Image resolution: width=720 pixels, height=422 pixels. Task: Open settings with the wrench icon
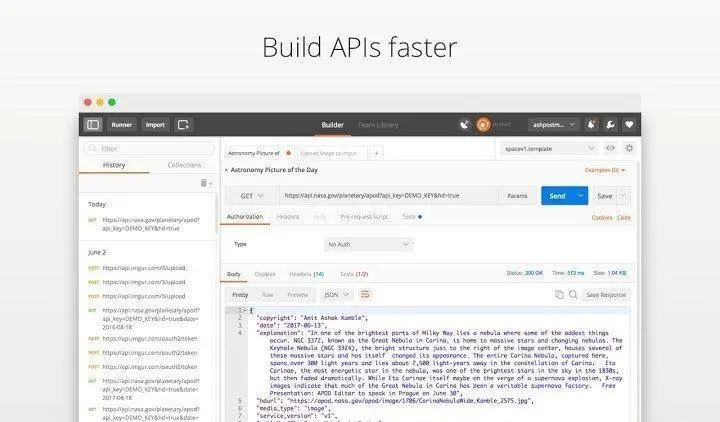pos(610,124)
